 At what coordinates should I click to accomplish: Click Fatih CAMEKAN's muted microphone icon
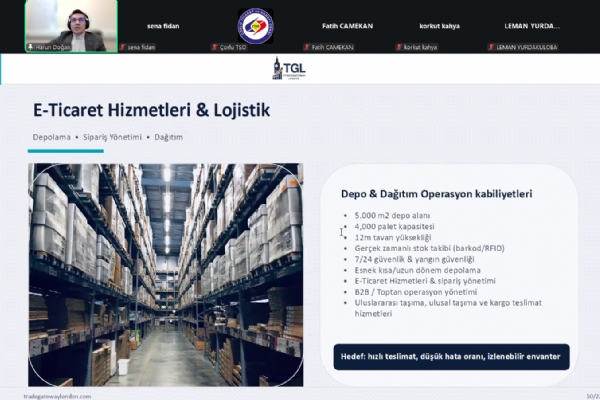tap(307, 47)
